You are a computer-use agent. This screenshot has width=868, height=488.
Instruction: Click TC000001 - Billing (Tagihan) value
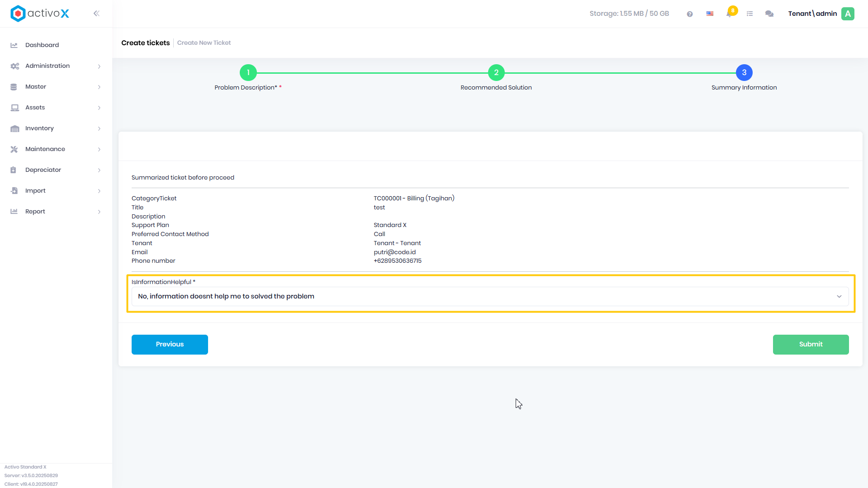click(x=414, y=199)
